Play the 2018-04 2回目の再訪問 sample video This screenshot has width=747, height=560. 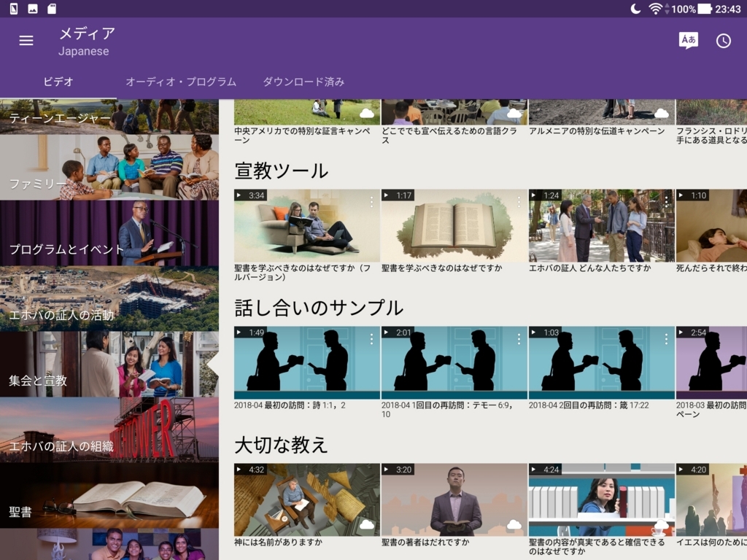(601, 362)
